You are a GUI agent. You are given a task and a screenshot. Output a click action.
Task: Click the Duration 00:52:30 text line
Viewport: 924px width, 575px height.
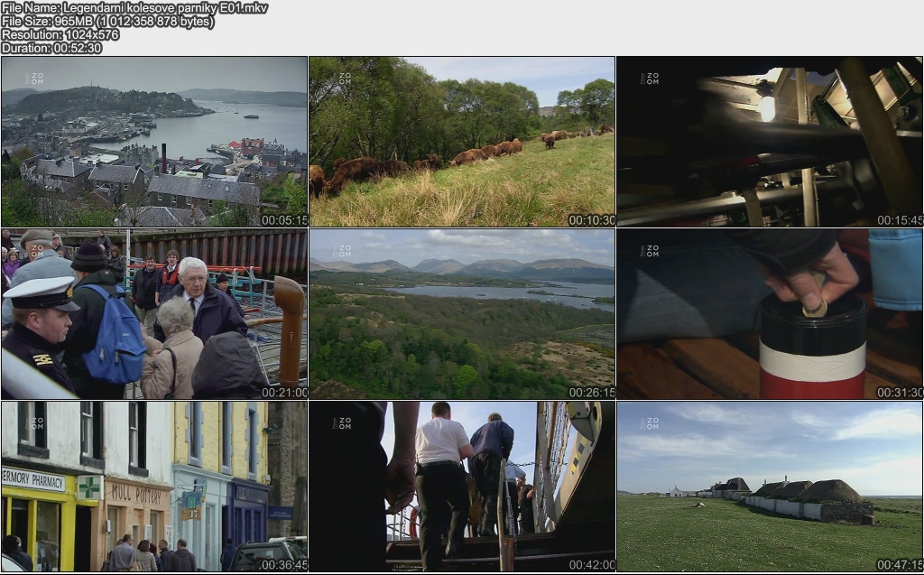point(51,48)
